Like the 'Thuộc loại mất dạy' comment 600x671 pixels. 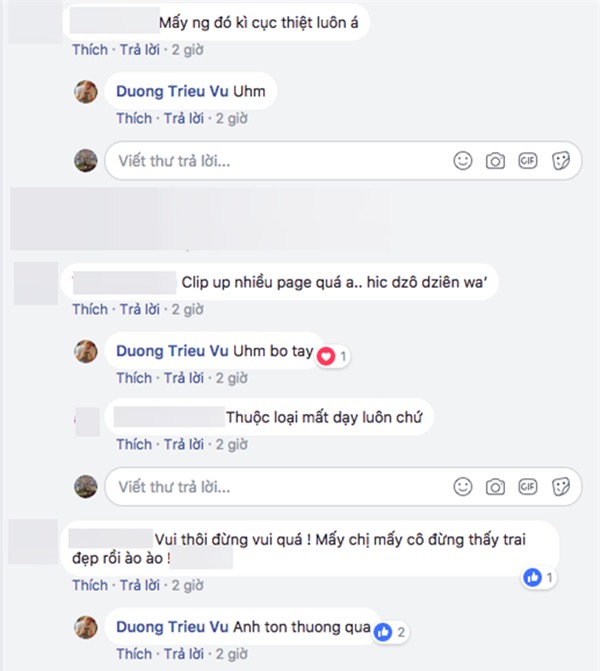pos(134,444)
